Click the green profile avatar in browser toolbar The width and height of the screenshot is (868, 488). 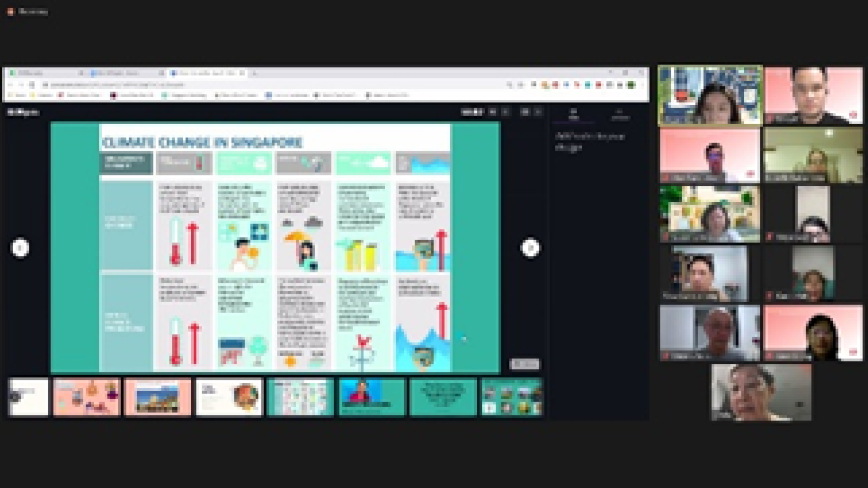click(x=631, y=85)
